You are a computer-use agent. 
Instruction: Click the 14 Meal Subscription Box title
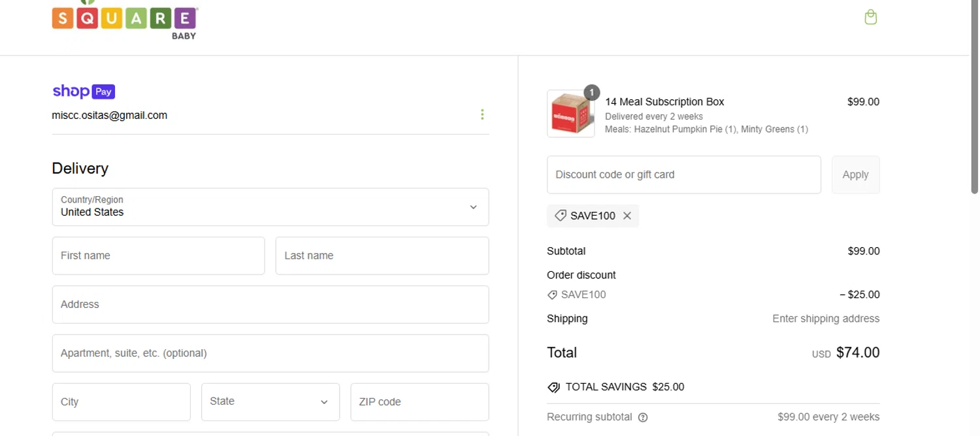[x=664, y=102]
